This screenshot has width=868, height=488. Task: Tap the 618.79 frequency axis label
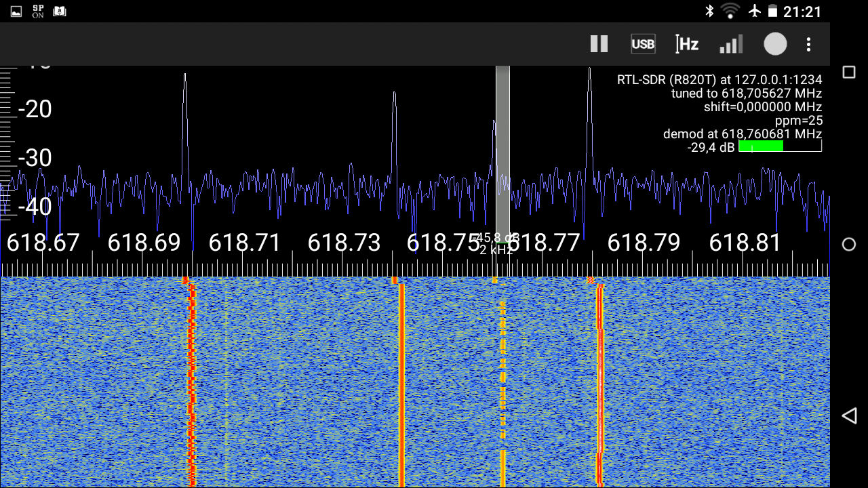[x=644, y=243]
